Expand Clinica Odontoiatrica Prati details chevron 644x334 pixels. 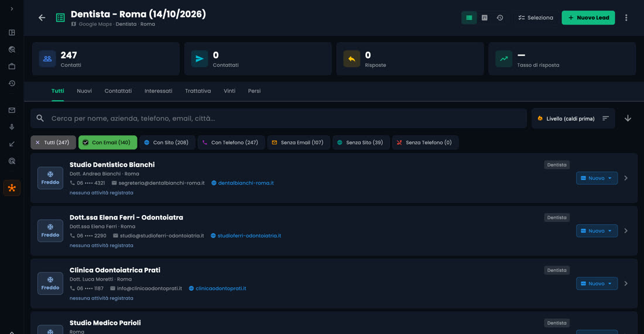tap(626, 284)
